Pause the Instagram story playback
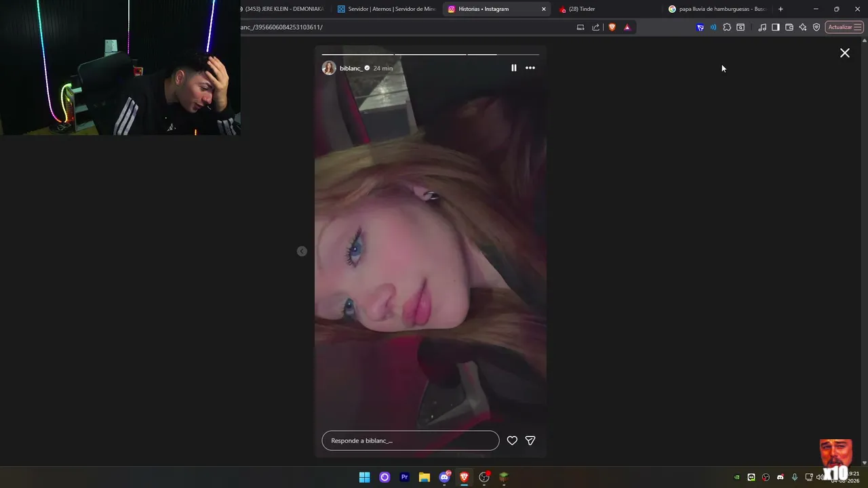Viewport: 868px width, 488px height. point(513,68)
